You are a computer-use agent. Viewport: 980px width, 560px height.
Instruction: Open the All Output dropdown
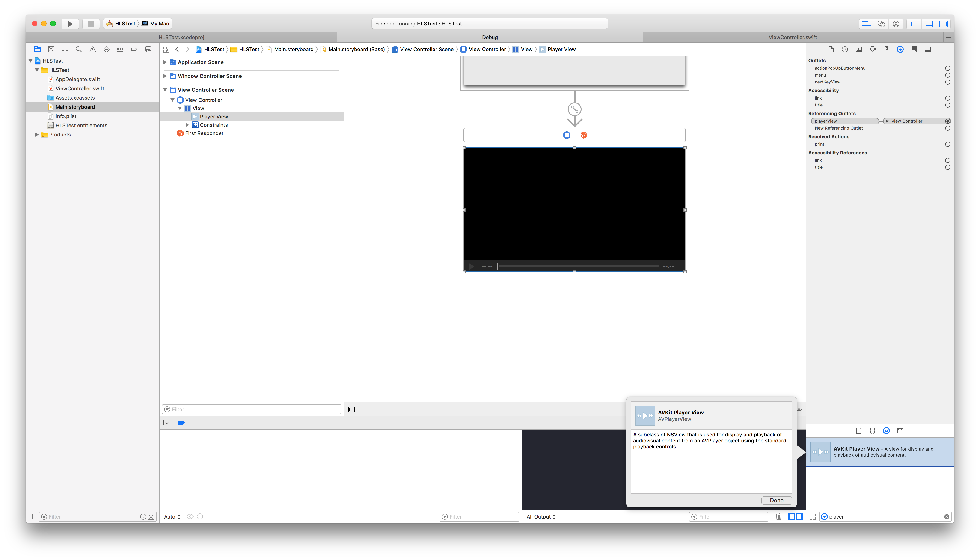pyautogui.click(x=541, y=516)
